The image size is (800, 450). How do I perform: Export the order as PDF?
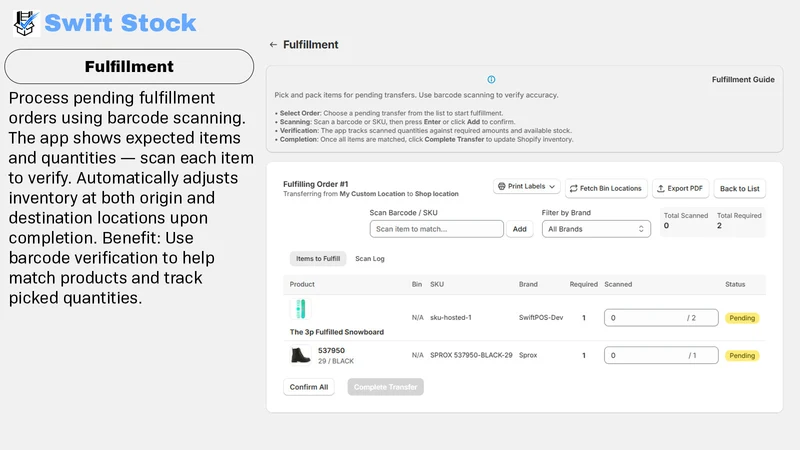pos(680,188)
